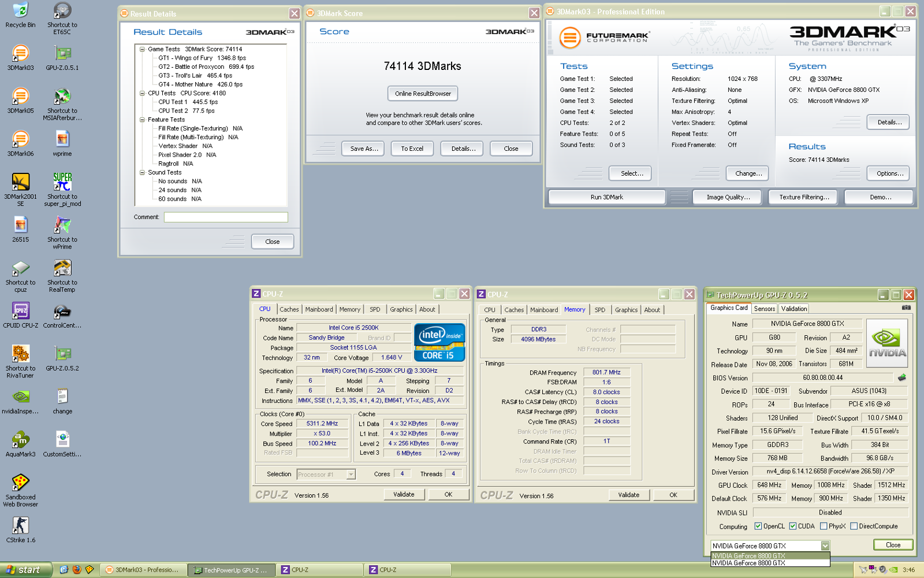924x578 pixels.
Task: Collapse the Feature Tests tree node
Action: coord(142,120)
